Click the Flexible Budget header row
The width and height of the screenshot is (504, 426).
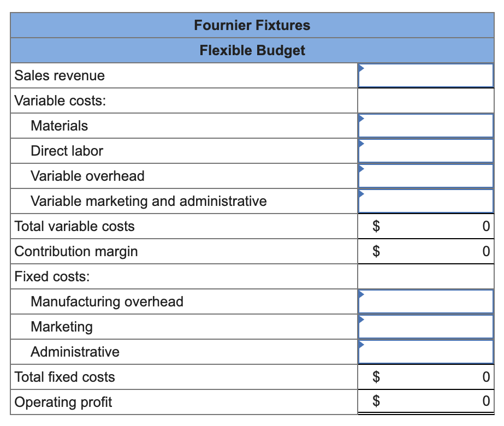point(252,50)
